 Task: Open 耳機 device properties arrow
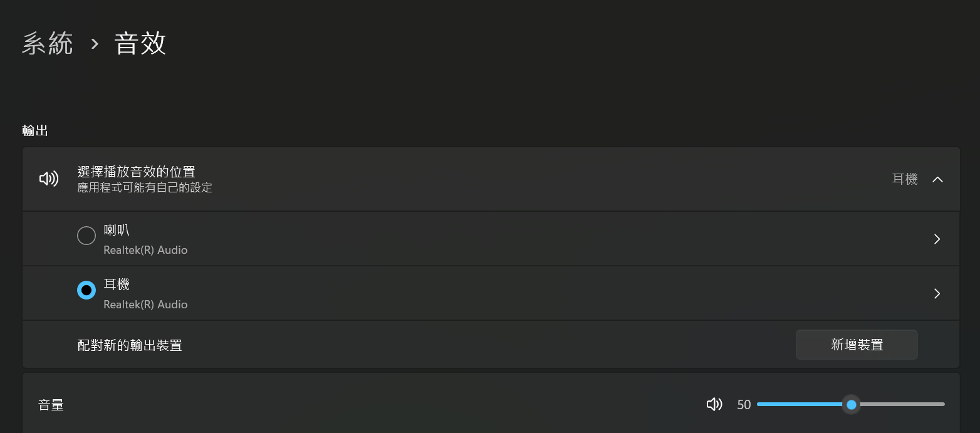pos(937,293)
